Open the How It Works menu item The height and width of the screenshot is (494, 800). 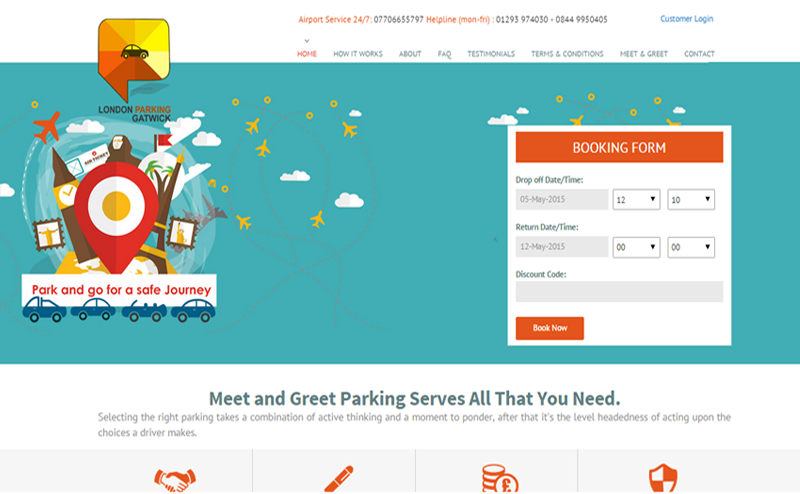point(358,54)
